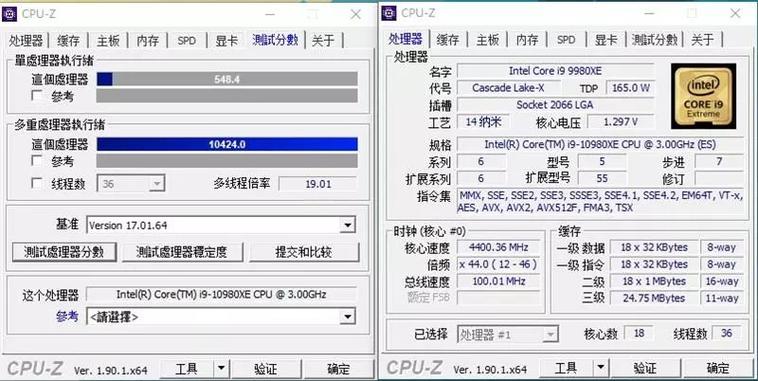Click the 这个处理器 name field i9-10980XE
The width and height of the screenshot is (758, 381).
pos(221,294)
